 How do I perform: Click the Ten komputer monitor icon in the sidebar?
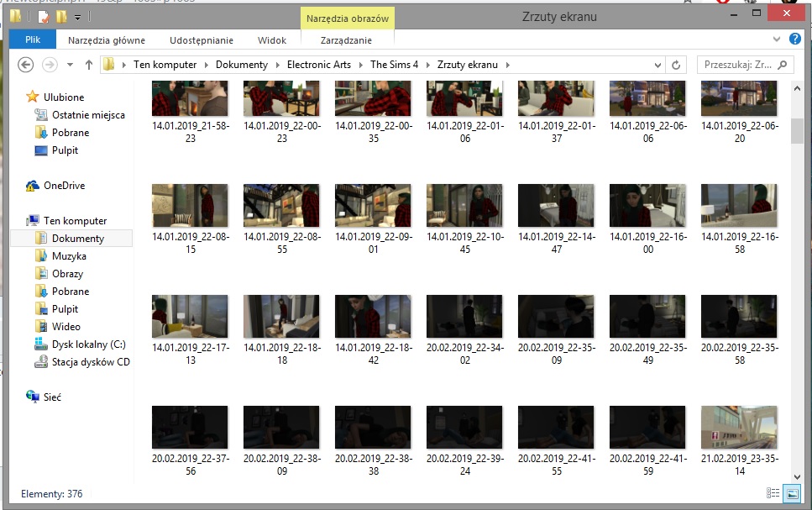tap(33, 220)
